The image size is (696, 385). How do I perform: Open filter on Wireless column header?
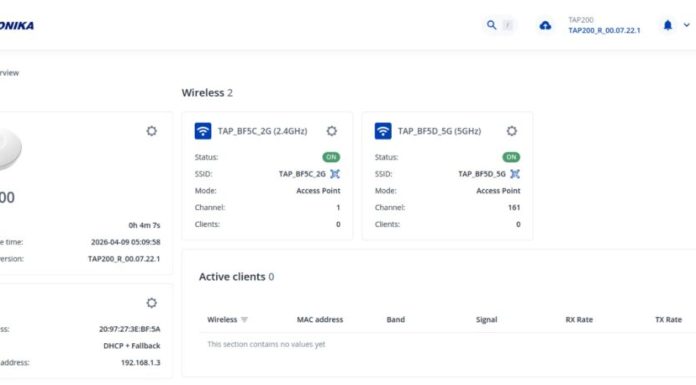coord(244,320)
